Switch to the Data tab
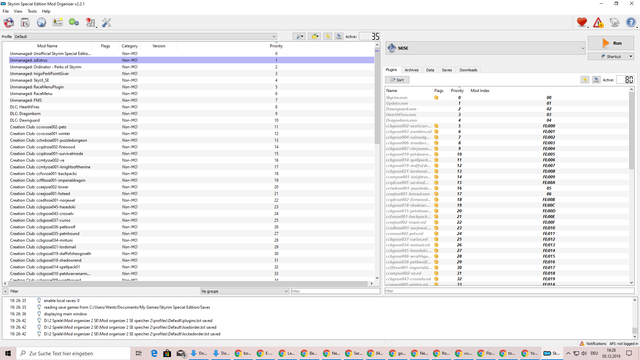This screenshot has width=640, height=360. coord(430,70)
